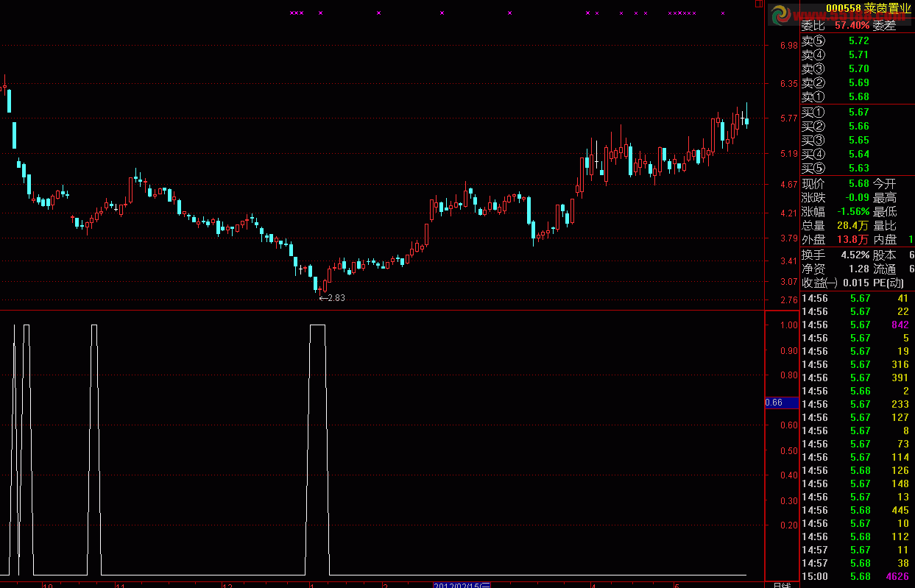The width and height of the screenshot is (915, 588).
Task: Click the highlighted date 2012/02/15 on time axis
Action: click(462, 585)
